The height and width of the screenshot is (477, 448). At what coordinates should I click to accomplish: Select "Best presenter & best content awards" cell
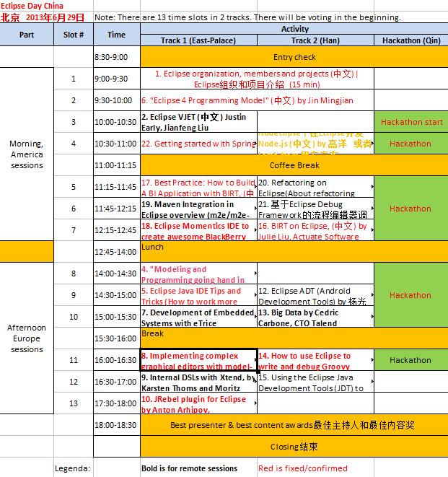(x=294, y=424)
